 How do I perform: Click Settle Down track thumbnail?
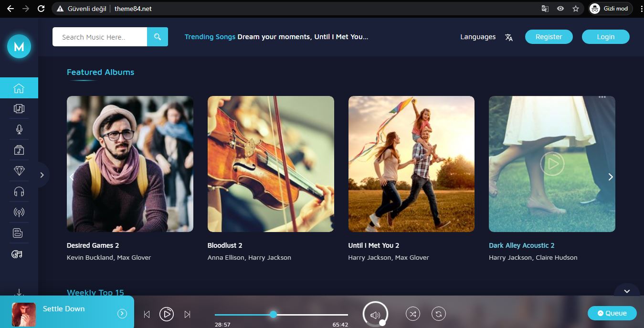click(24, 315)
